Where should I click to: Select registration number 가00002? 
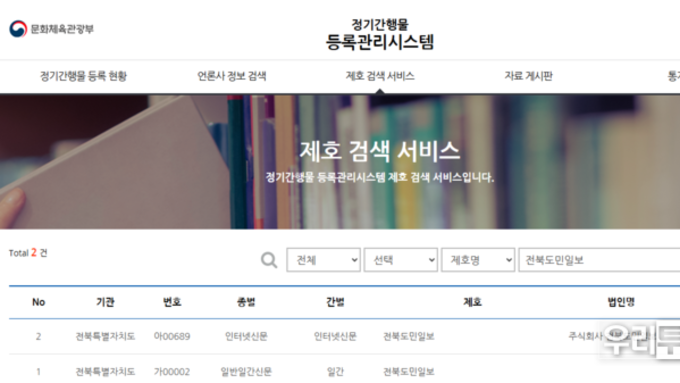pos(172,372)
